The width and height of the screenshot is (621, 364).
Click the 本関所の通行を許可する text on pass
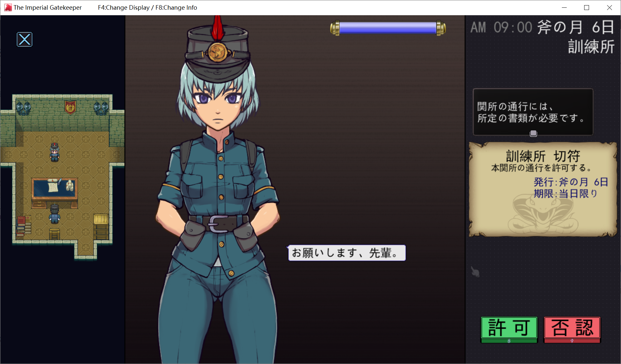542,168
